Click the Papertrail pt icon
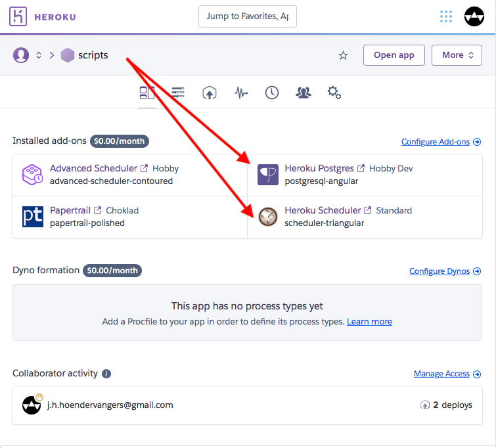Image resolution: width=496 pixels, height=448 pixels. (33, 217)
